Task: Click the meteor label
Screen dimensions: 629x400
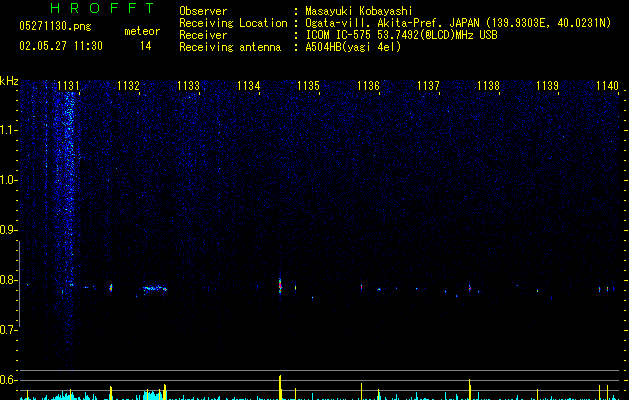Action: [x=142, y=31]
